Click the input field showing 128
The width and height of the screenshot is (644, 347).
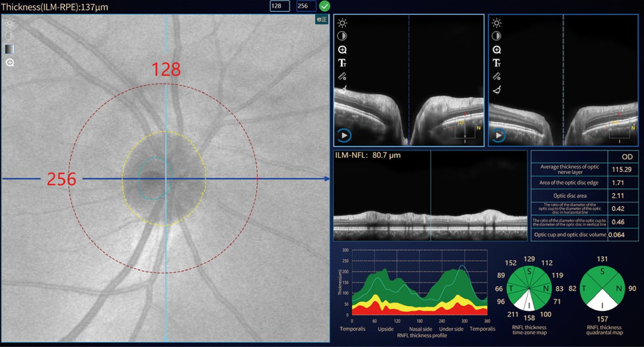279,6
